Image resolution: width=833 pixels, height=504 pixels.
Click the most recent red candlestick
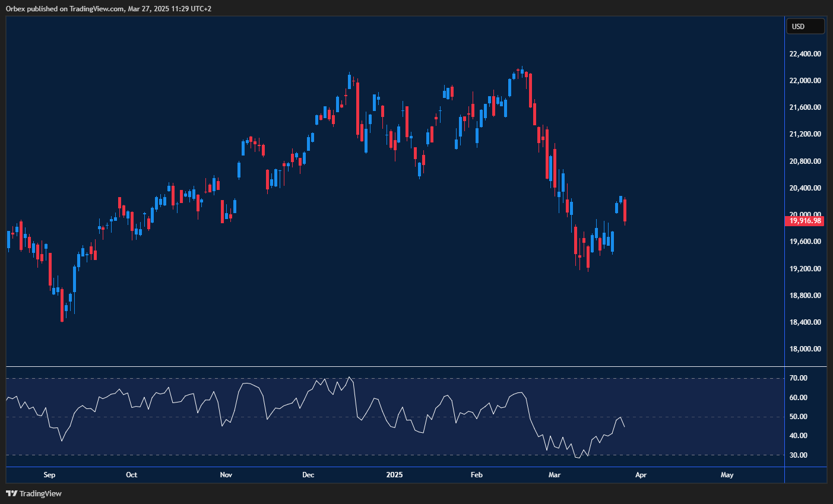[625, 211]
